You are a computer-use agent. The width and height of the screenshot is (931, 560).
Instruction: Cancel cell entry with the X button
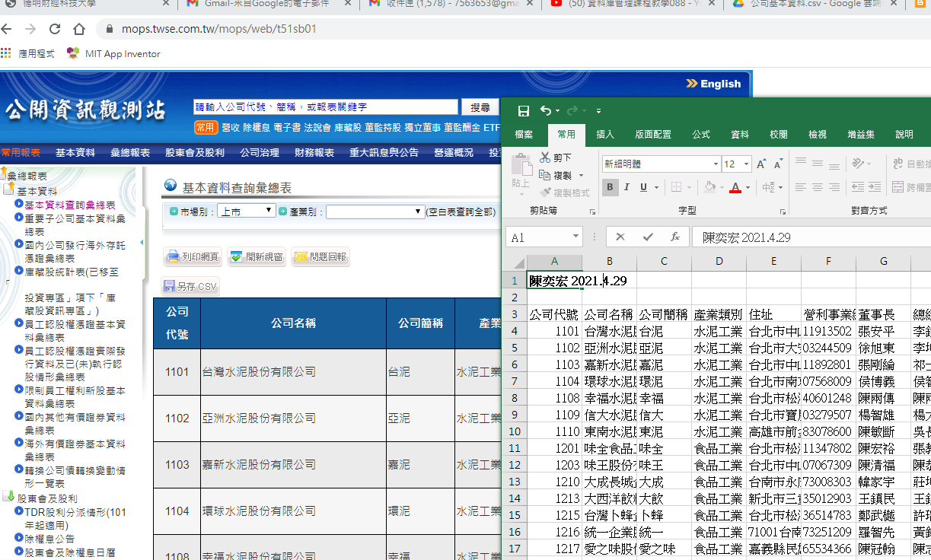(620, 237)
